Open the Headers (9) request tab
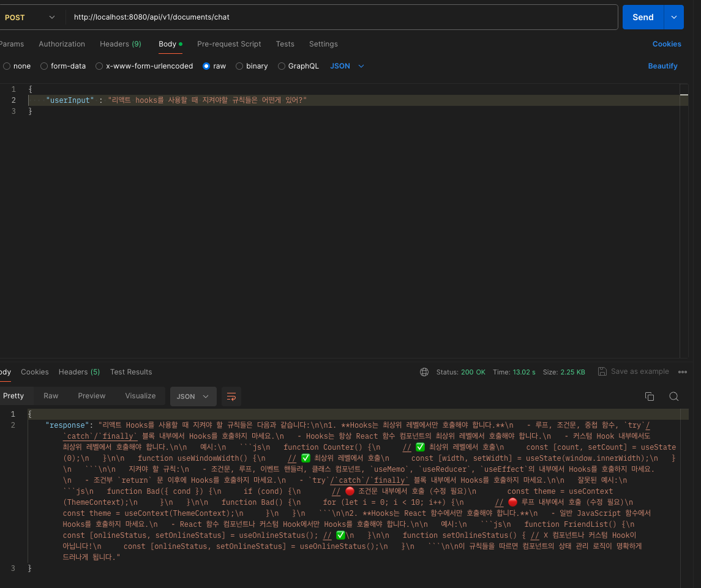The image size is (701, 588). 120,44
